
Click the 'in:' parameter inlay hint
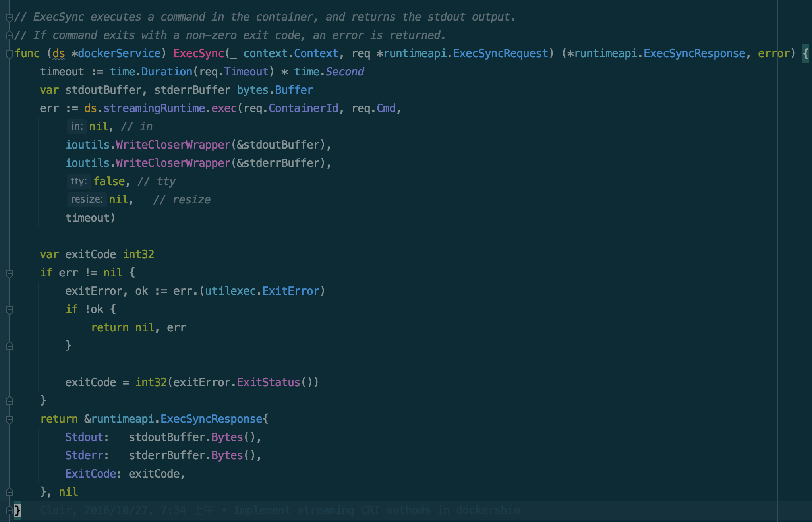tap(77, 127)
